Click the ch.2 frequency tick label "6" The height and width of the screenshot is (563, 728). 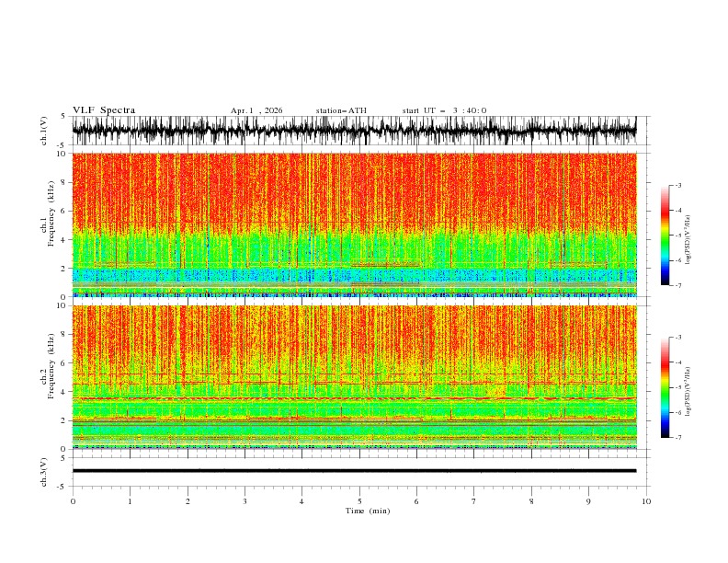click(63, 363)
